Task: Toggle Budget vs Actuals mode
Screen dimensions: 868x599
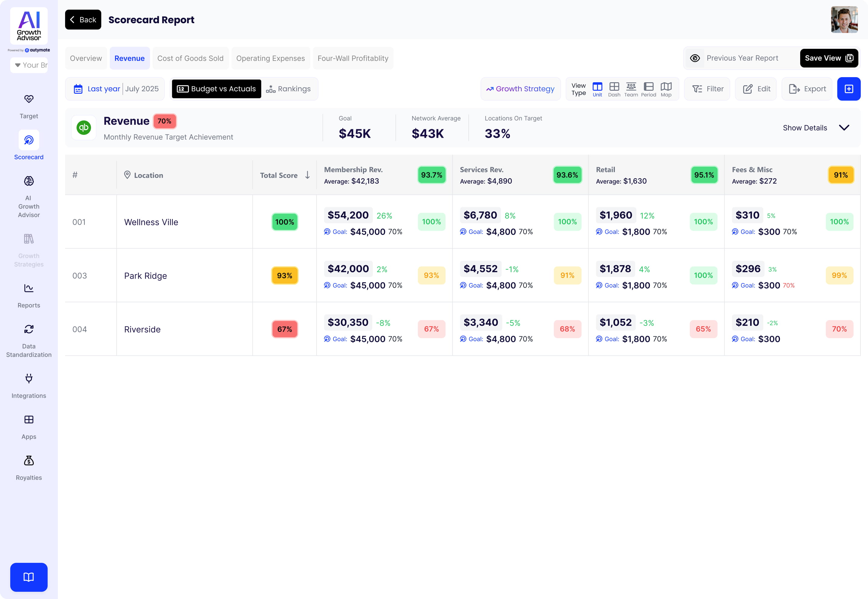Action: click(x=216, y=89)
